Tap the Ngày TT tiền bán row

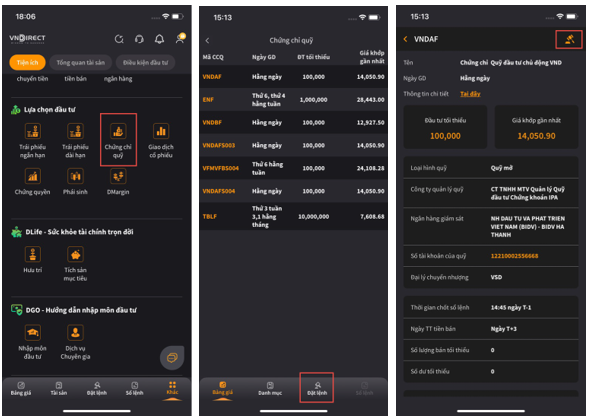click(x=491, y=329)
